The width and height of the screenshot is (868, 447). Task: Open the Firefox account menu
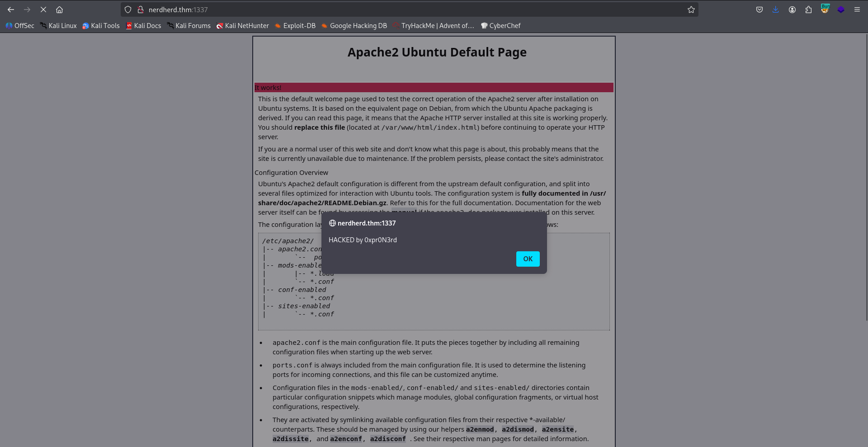tap(792, 9)
